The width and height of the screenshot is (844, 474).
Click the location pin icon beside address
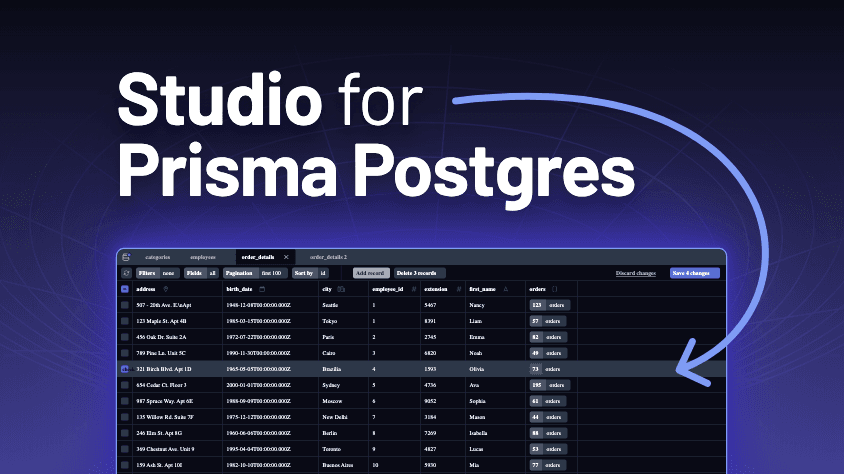pyautogui.click(x=166, y=289)
